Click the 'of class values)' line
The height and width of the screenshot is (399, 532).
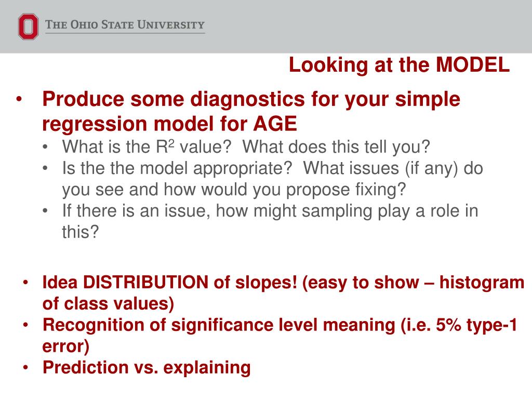pos(108,303)
